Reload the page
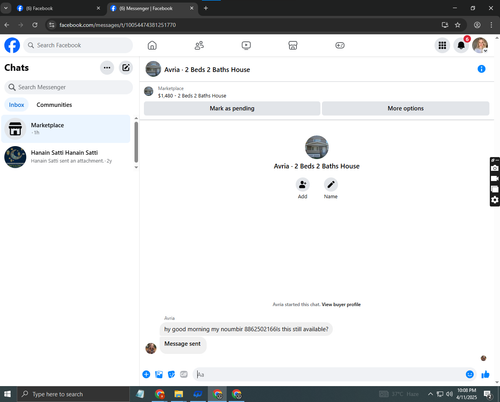 pos(35,25)
